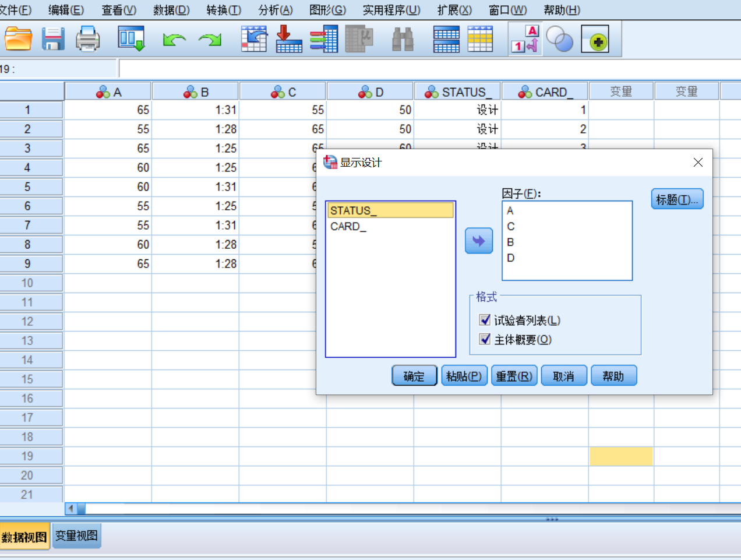Uncheck the 试验者列表(L) checkbox
The image size is (741, 560).
(x=485, y=320)
